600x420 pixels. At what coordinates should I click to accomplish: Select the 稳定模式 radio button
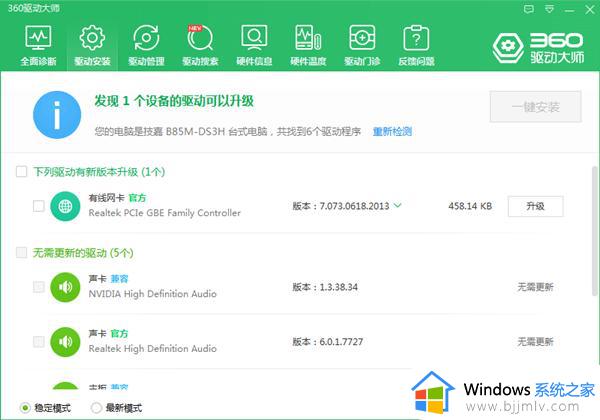(x=25, y=408)
